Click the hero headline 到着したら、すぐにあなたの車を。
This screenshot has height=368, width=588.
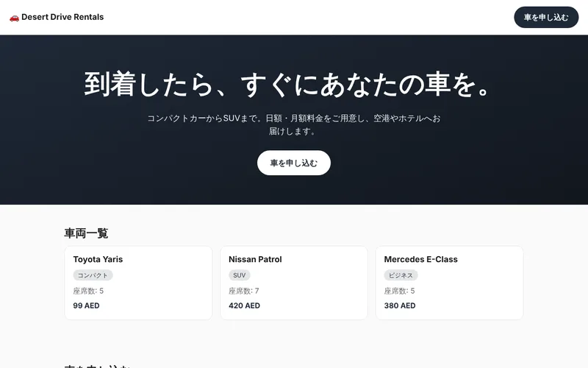[x=287, y=84]
